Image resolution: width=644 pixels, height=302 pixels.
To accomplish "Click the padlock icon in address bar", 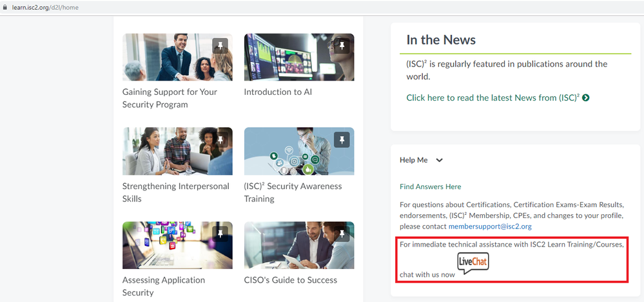I will (5, 7).
